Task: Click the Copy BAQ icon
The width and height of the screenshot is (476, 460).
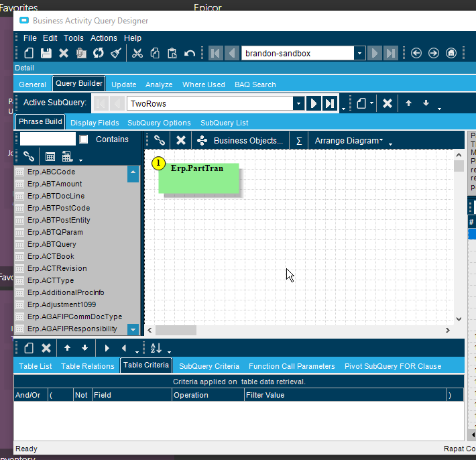Action: point(81,54)
